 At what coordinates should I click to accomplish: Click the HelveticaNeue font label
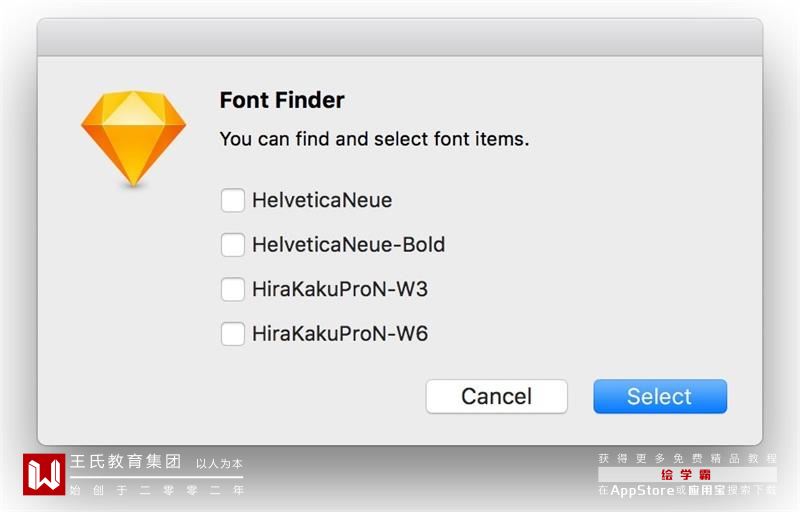tap(322, 200)
